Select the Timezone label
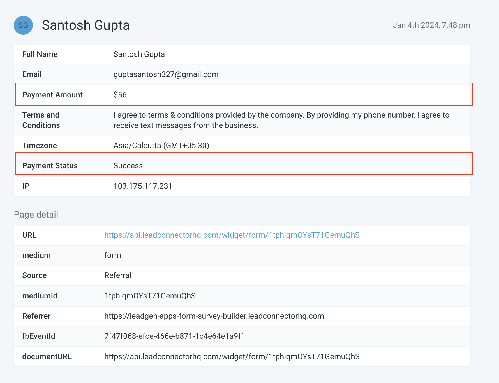The height and width of the screenshot is (383, 499). pos(40,145)
